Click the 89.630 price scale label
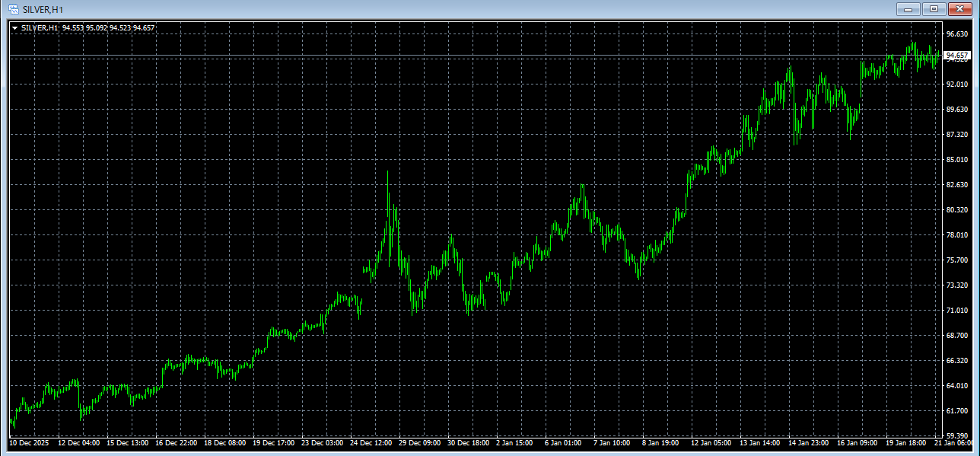The image size is (980, 456). pyautogui.click(x=956, y=110)
